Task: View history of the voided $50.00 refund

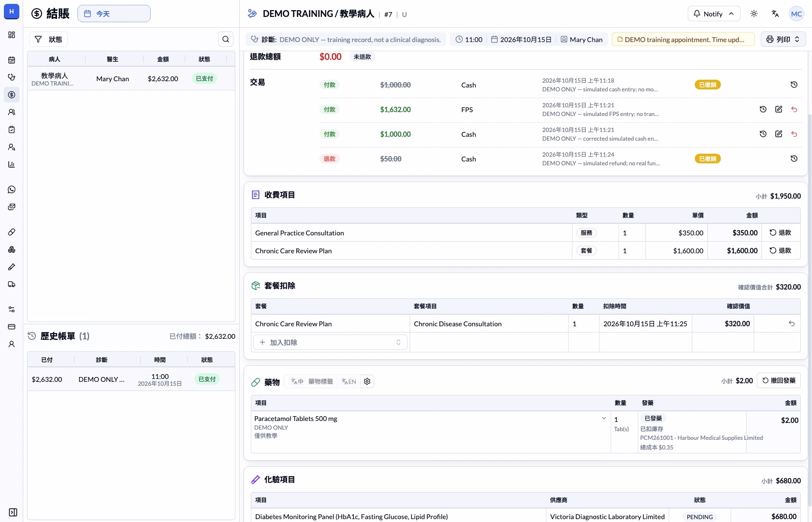Action: [x=794, y=159]
